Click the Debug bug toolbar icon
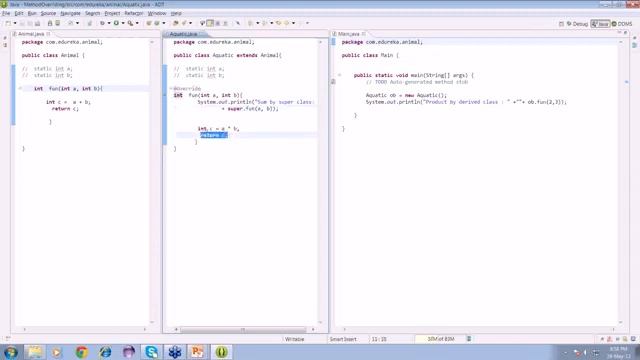Screen dimensions: 640x360 tap(102, 23)
